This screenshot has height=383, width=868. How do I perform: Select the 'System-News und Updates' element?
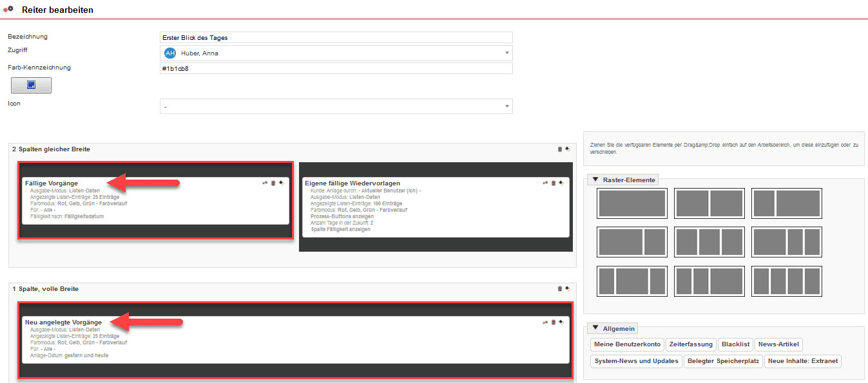[x=636, y=361]
